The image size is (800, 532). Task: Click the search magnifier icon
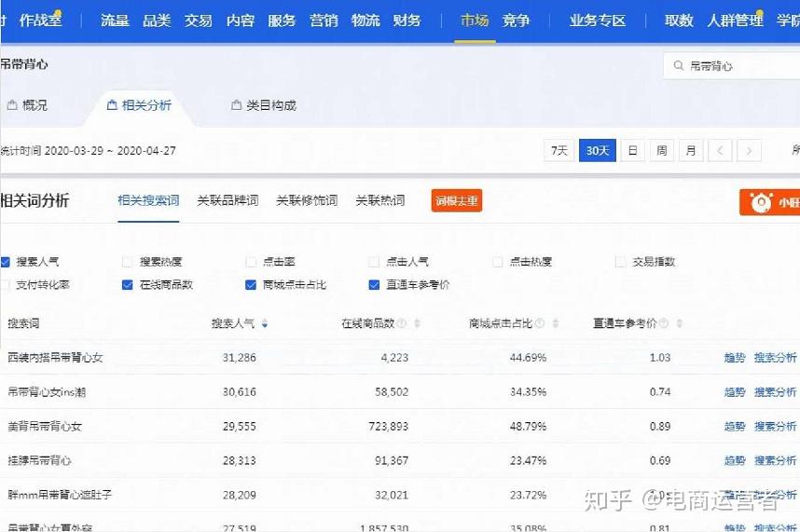pos(678,66)
